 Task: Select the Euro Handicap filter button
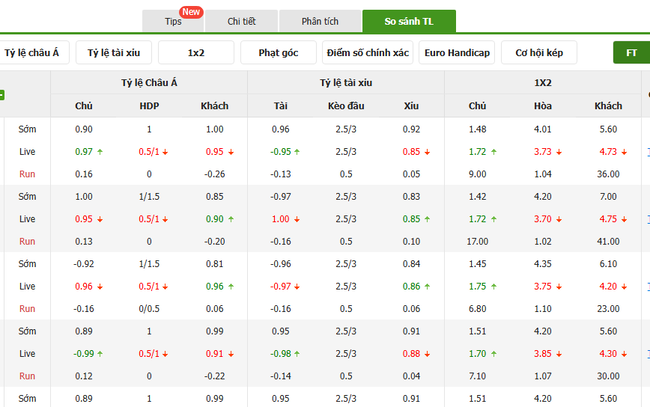(457, 53)
